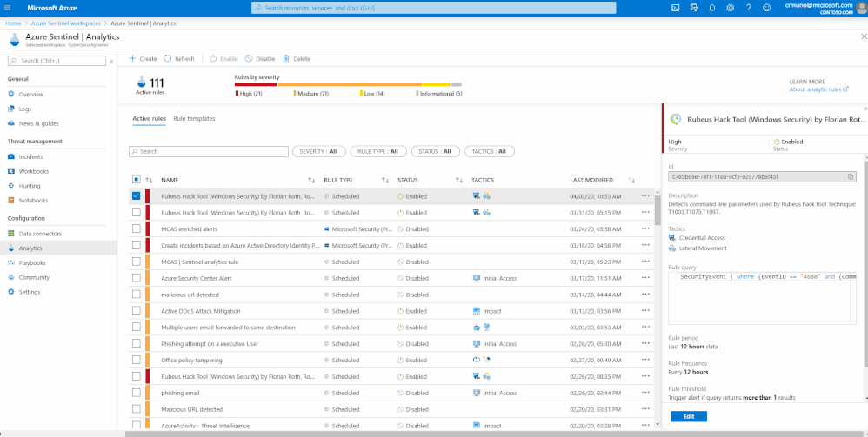Switch to the Rule templates tab
Image resolution: width=868 pixels, height=437 pixels.
pos(194,118)
